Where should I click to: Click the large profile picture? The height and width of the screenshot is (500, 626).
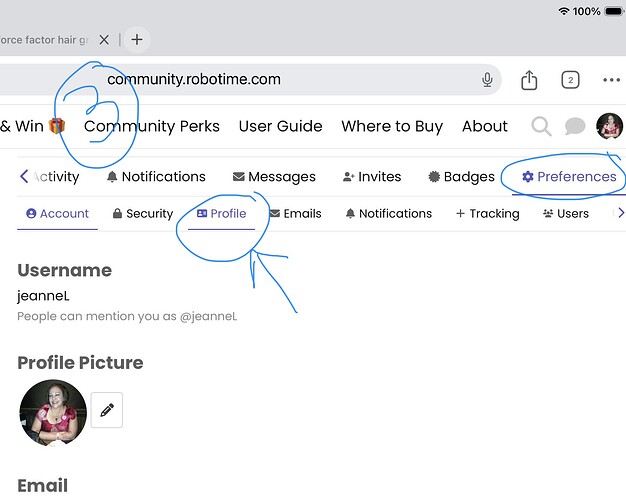point(53,413)
